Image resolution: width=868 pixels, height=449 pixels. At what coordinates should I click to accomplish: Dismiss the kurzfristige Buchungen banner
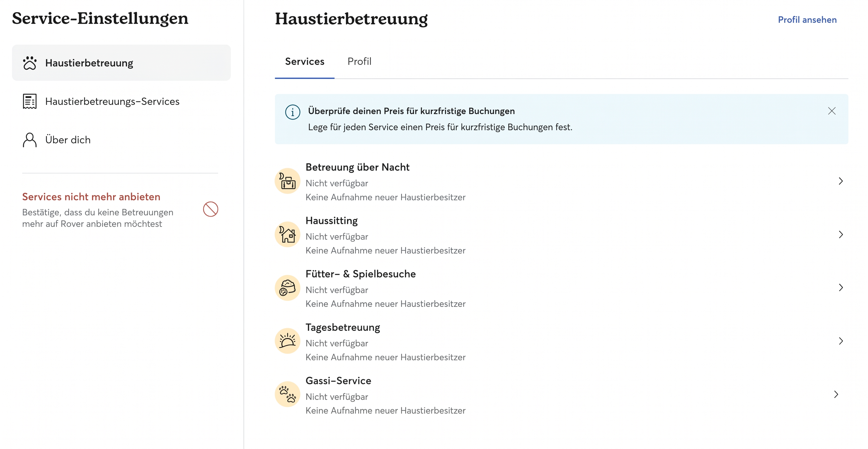click(x=832, y=111)
